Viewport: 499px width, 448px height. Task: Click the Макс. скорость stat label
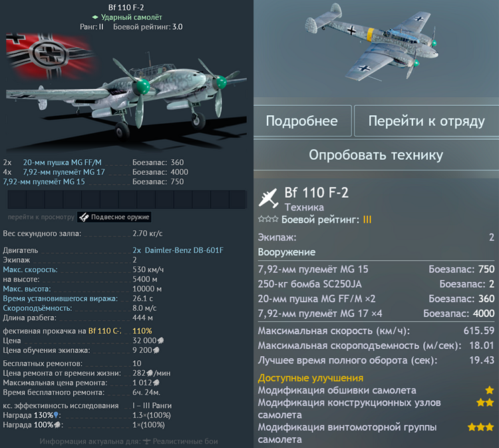30,270
